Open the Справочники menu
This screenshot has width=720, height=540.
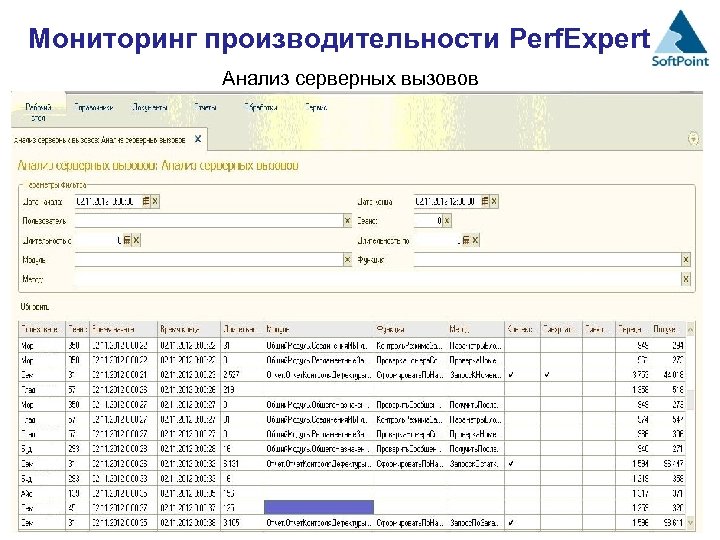(x=94, y=107)
